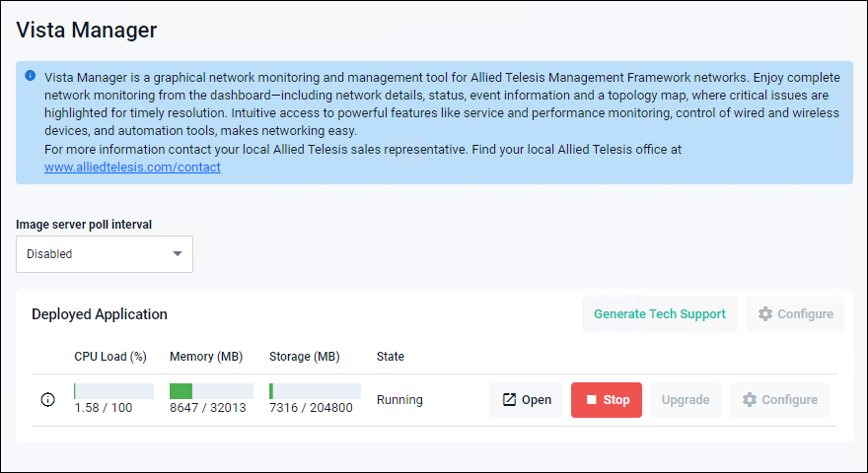The height and width of the screenshot is (473, 868).
Task: Click the Deployed Application heading
Action: click(100, 313)
